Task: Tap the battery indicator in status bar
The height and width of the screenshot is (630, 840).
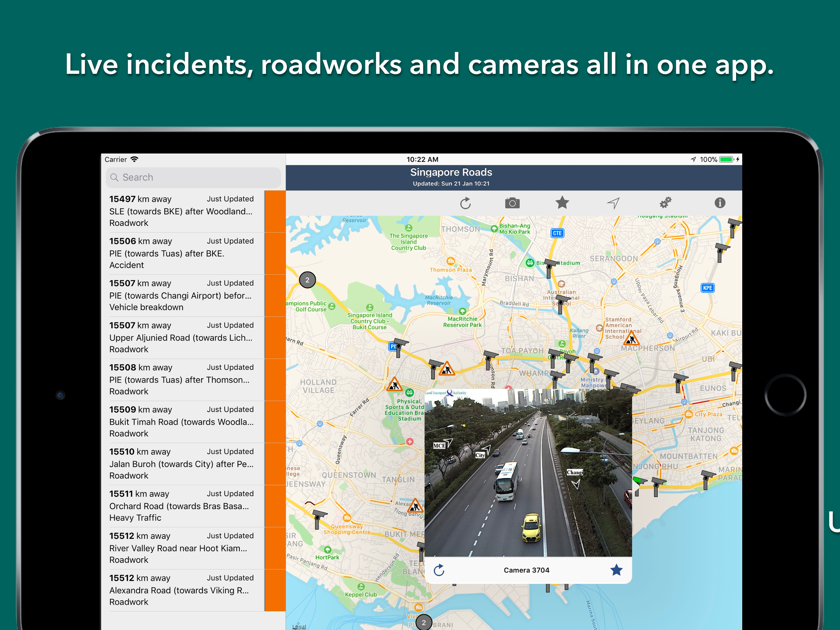Action: pos(726,160)
